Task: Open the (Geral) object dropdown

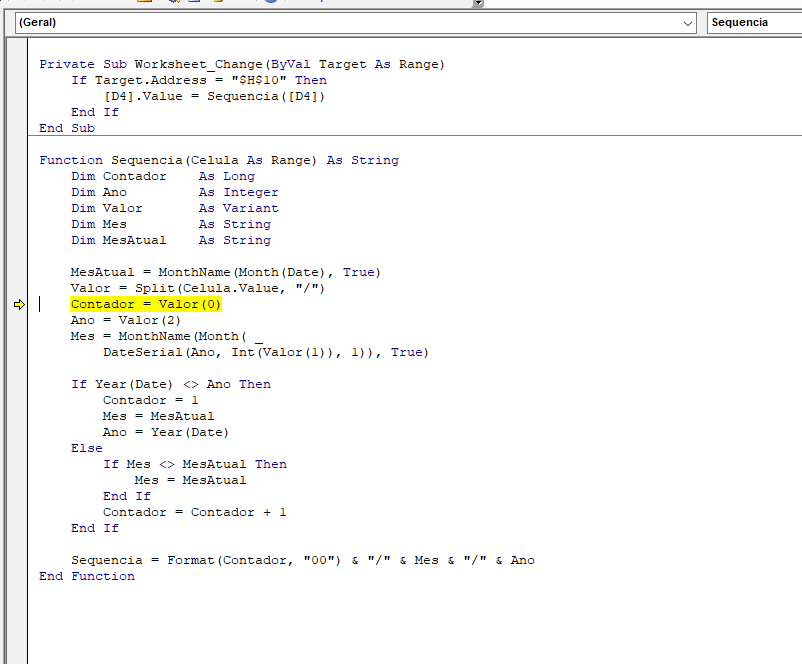Action: click(x=355, y=23)
